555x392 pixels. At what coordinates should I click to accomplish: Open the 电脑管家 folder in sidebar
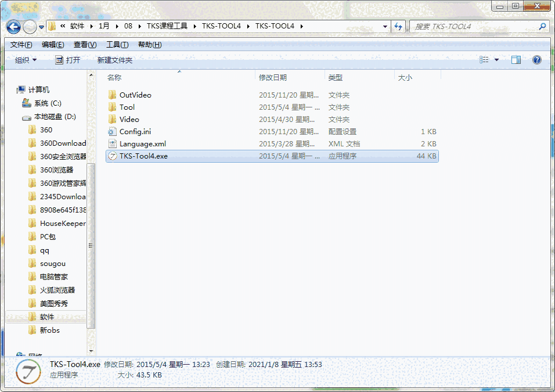click(48, 277)
